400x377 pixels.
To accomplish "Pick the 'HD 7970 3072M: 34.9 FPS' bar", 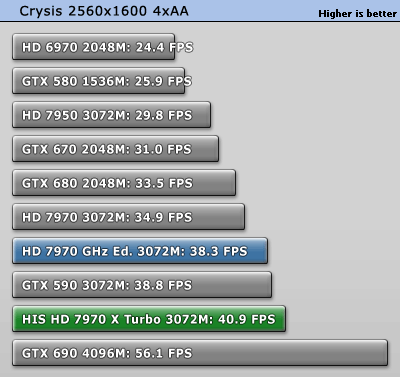I will pyautogui.click(x=129, y=217).
